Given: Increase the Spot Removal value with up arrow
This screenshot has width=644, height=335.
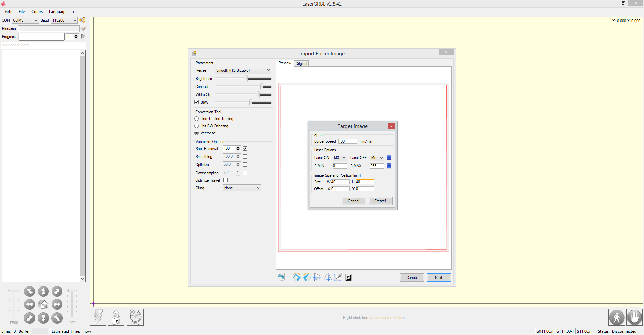Looking at the screenshot, I should point(238,147).
